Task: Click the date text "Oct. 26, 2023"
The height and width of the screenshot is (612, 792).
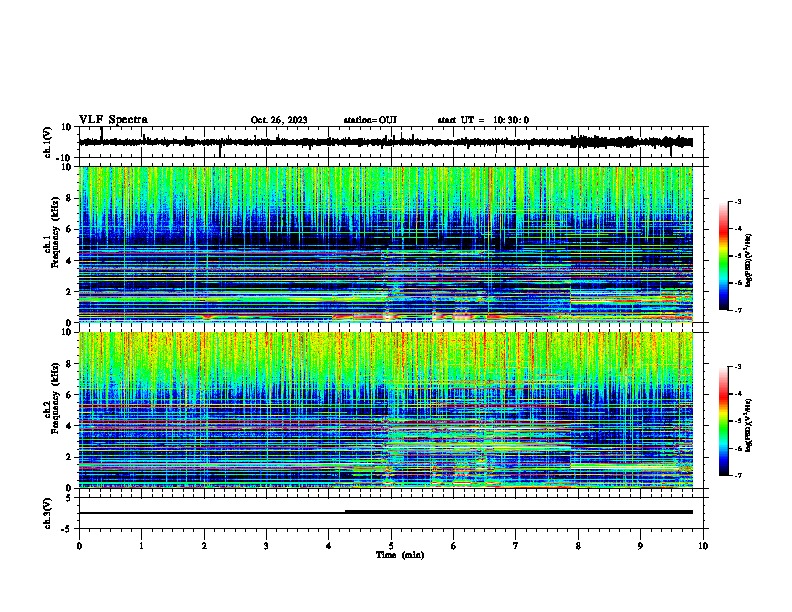Action: coord(279,120)
